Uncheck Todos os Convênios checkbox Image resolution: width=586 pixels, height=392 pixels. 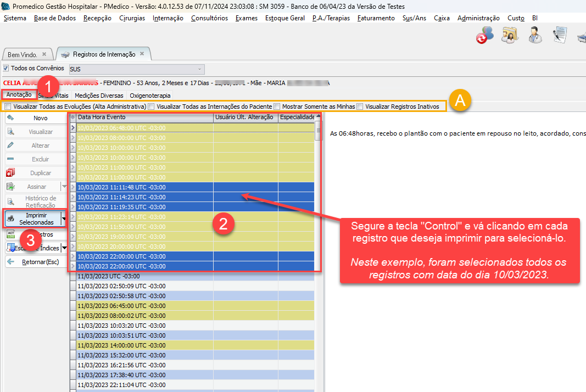tap(6, 69)
